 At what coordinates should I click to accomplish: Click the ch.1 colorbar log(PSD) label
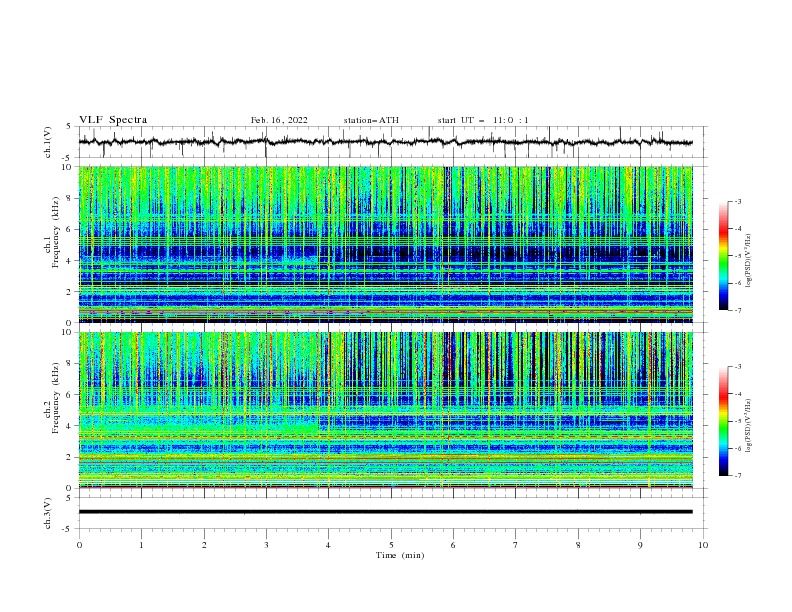[x=749, y=261]
